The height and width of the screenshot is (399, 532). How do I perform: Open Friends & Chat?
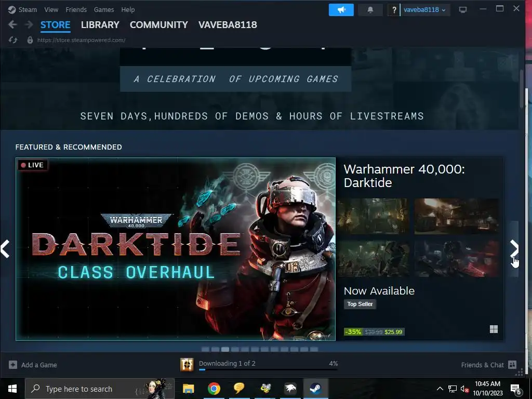coord(482,365)
